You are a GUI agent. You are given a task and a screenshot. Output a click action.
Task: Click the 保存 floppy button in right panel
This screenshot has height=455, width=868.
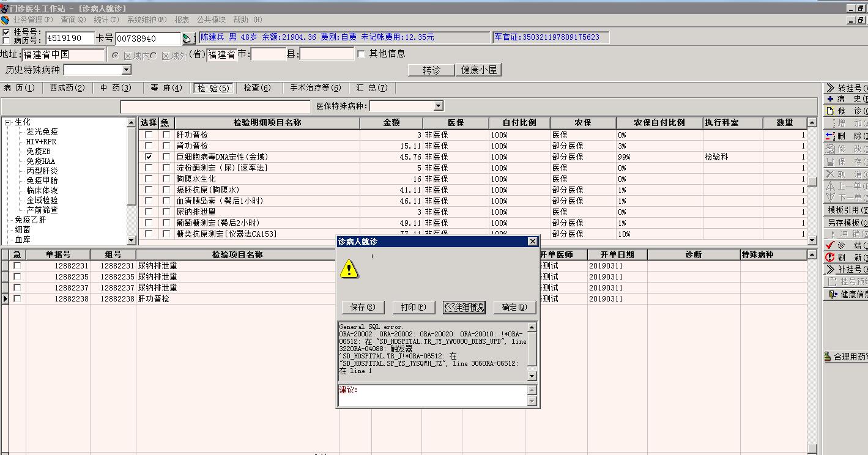[846, 161]
